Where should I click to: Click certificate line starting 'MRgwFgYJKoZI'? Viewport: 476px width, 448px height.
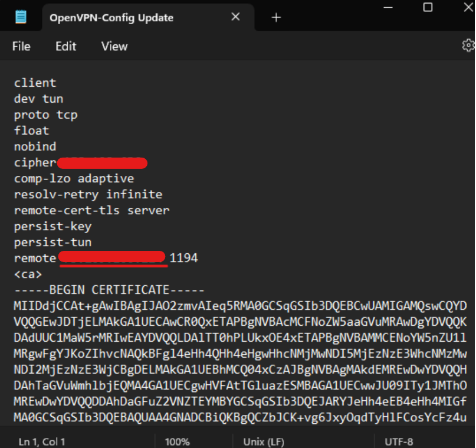(240, 354)
